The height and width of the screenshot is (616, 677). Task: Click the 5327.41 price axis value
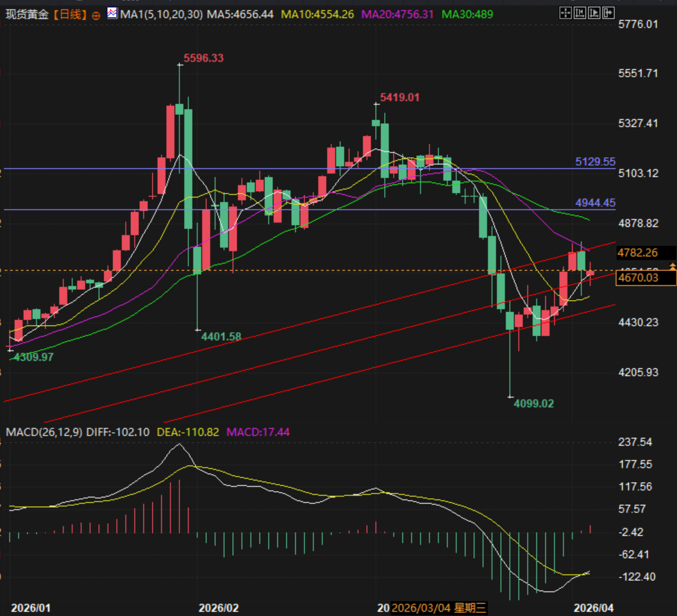(x=638, y=123)
